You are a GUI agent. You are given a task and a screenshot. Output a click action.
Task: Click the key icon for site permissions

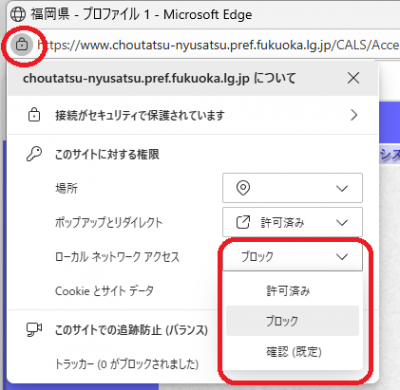34,154
